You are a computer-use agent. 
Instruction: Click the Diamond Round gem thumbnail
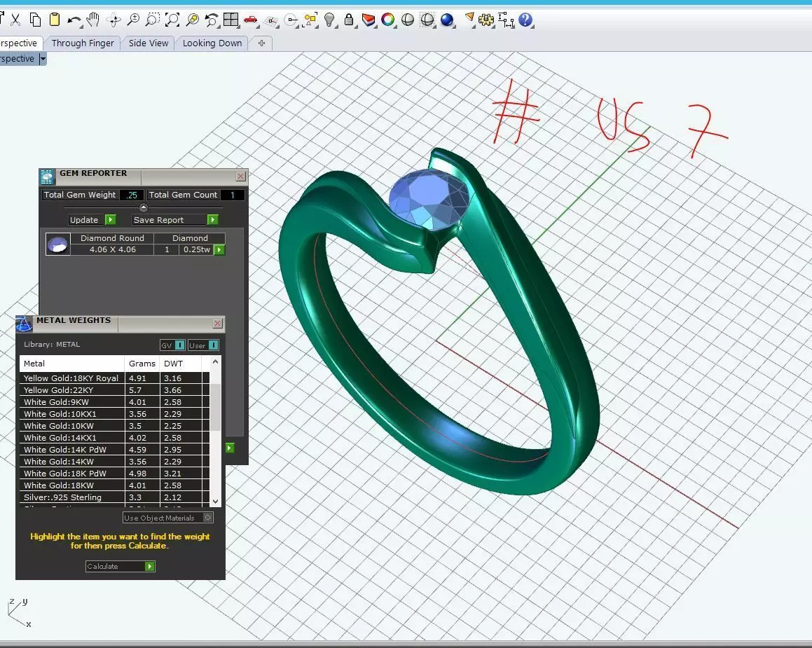coord(57,244)
